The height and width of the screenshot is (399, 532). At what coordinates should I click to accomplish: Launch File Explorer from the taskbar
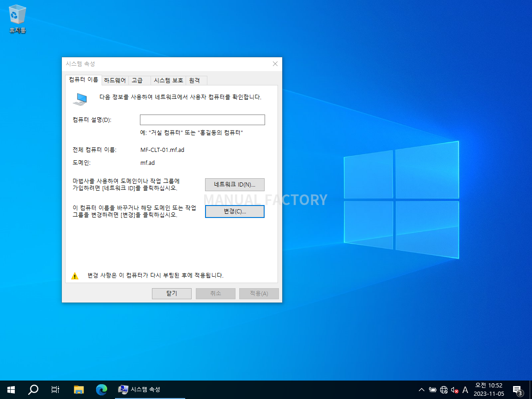tap(79, 389)
